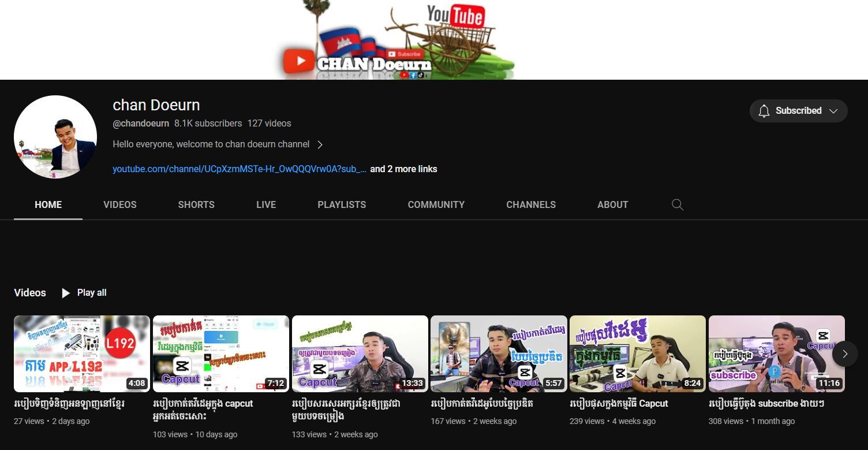Click the search icon in channel tabs

[678, 204]
